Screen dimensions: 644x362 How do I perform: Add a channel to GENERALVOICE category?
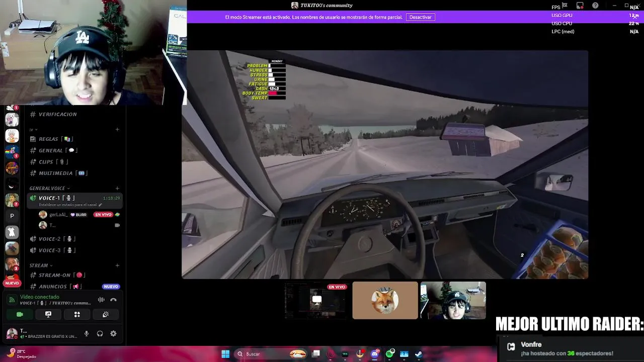click(117, 188)
